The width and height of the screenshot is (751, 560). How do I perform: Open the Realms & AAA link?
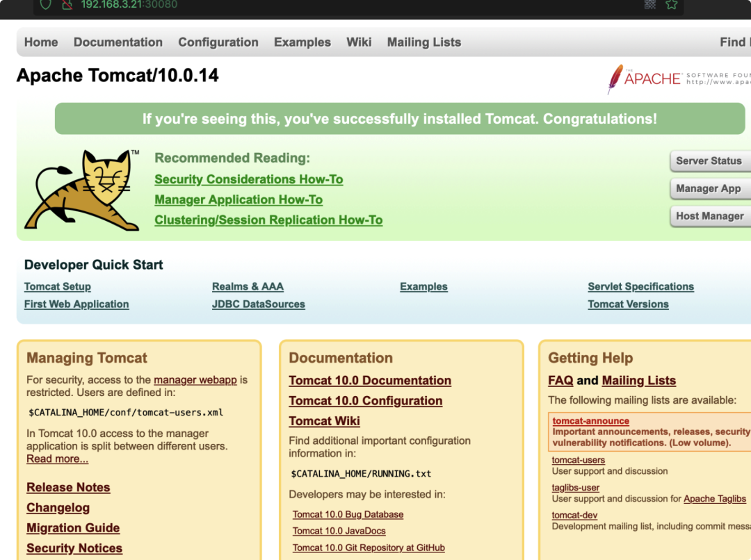pyautogui.click(x=248, y=287)
